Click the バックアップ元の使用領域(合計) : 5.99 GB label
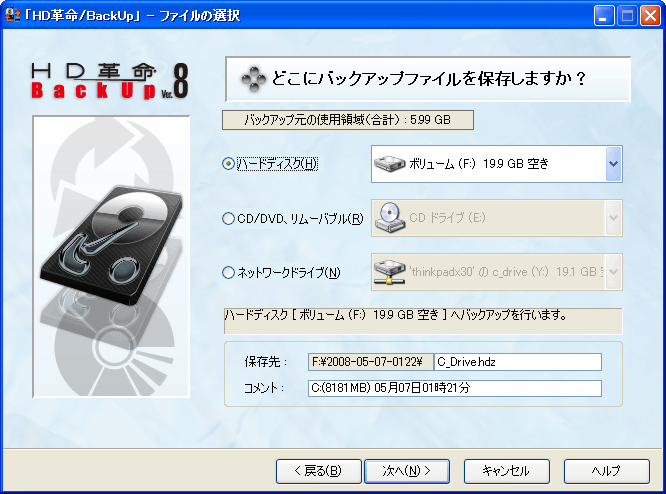666x494 pixels. click(x=347, y=120)
